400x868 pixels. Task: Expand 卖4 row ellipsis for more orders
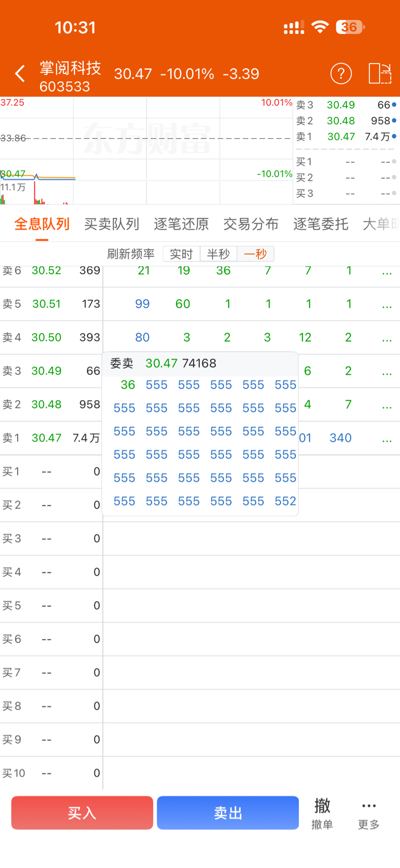387,339
